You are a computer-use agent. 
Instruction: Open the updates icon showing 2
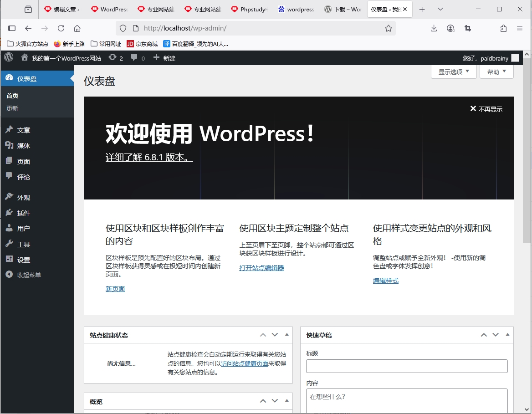coord(116,58)
